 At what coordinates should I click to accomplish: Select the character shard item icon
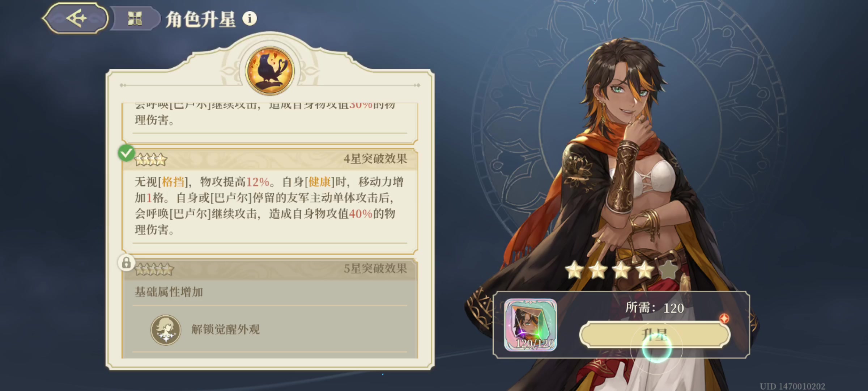(531, 325)
